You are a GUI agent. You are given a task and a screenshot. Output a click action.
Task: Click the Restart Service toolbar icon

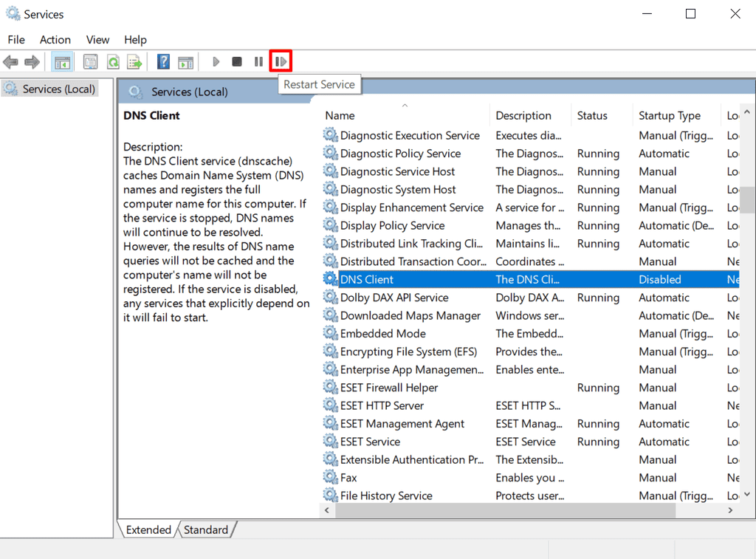coord(281,61)
